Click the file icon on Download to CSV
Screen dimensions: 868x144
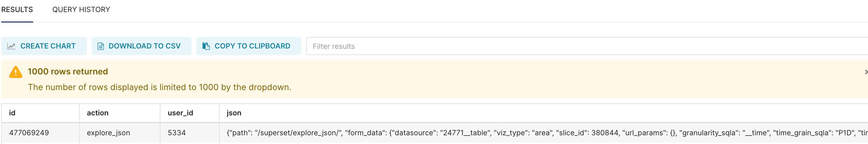pyautogui.click(x=100, y=46)
